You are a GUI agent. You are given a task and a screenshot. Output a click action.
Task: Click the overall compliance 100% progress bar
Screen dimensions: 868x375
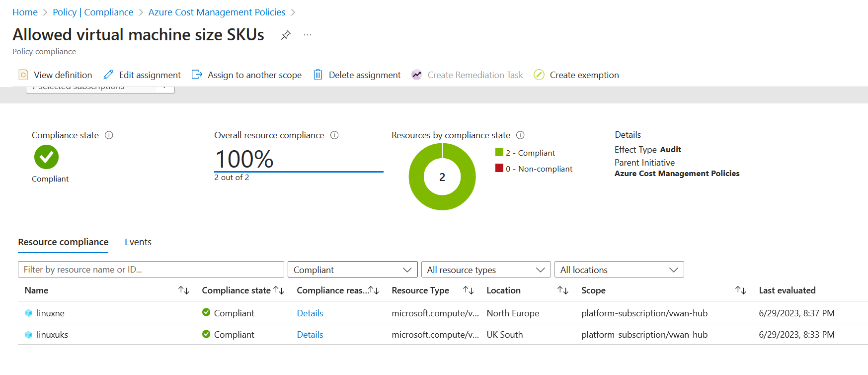(x=299, y=172)
